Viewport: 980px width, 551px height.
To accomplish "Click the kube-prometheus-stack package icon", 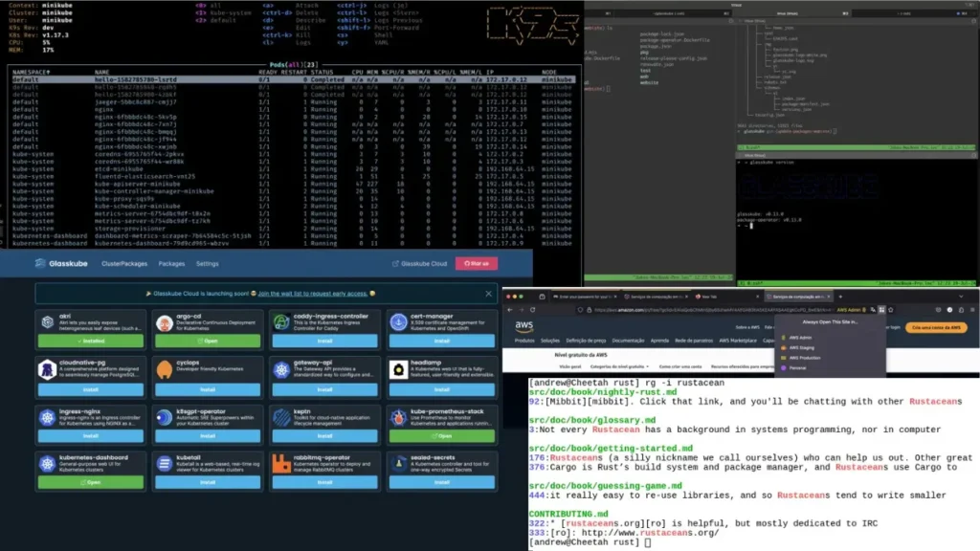I will [x=398, y=417].
